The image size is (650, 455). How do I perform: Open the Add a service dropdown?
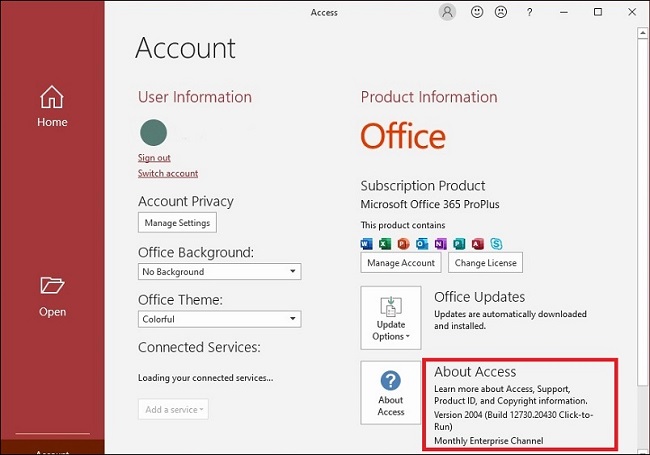(x=173, y=409)
